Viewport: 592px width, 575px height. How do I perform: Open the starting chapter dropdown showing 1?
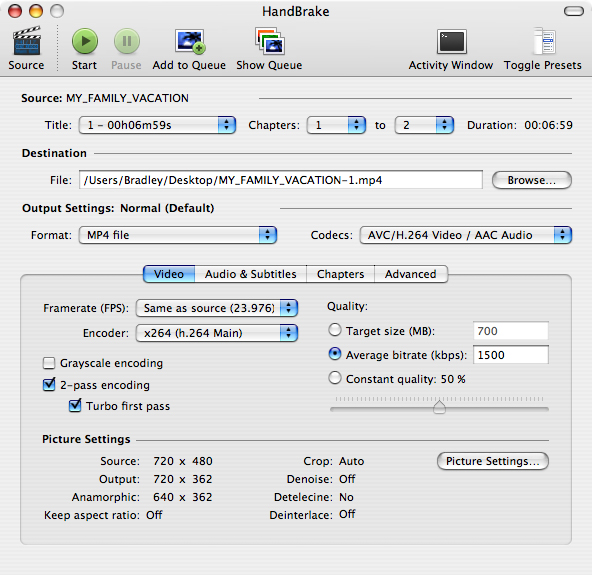336,125
